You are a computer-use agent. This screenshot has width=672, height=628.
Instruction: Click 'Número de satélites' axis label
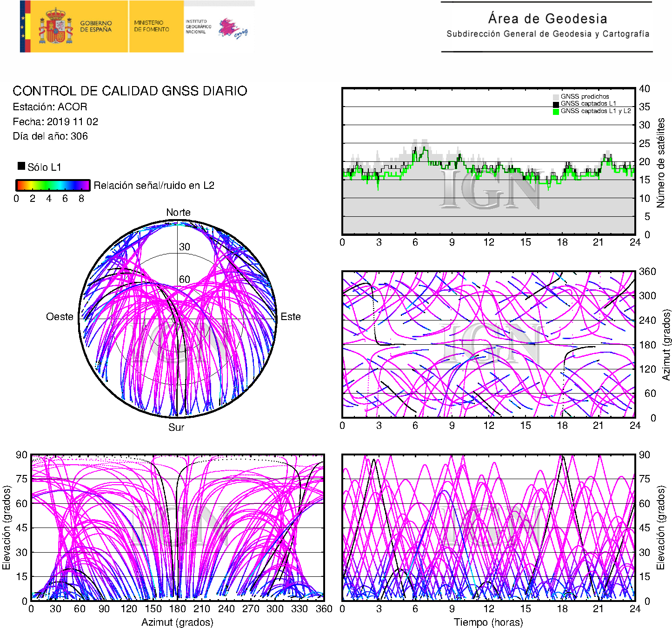pyautogui.click(x=661, y=163)
